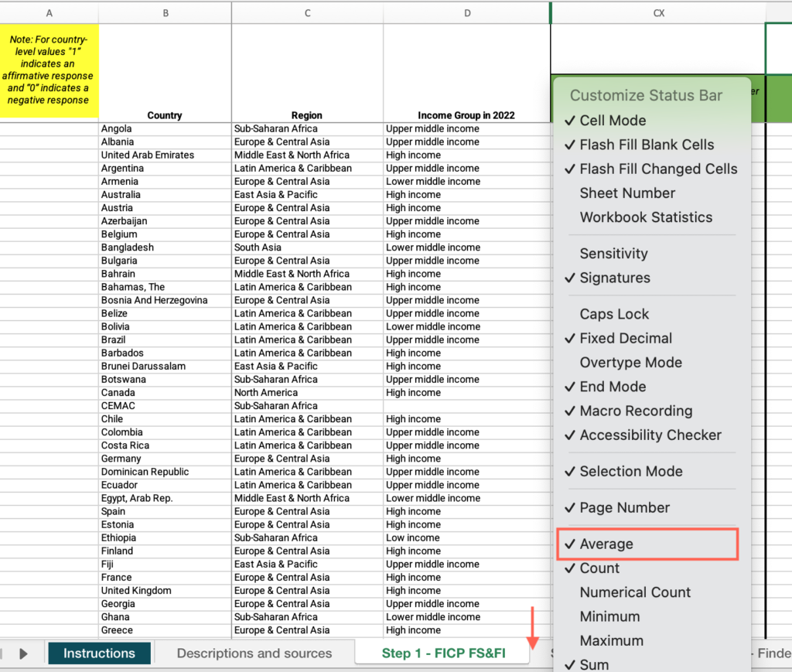792x672 pixels.
Task: Select the income group cell for Armenia
Action: [466, 181]
